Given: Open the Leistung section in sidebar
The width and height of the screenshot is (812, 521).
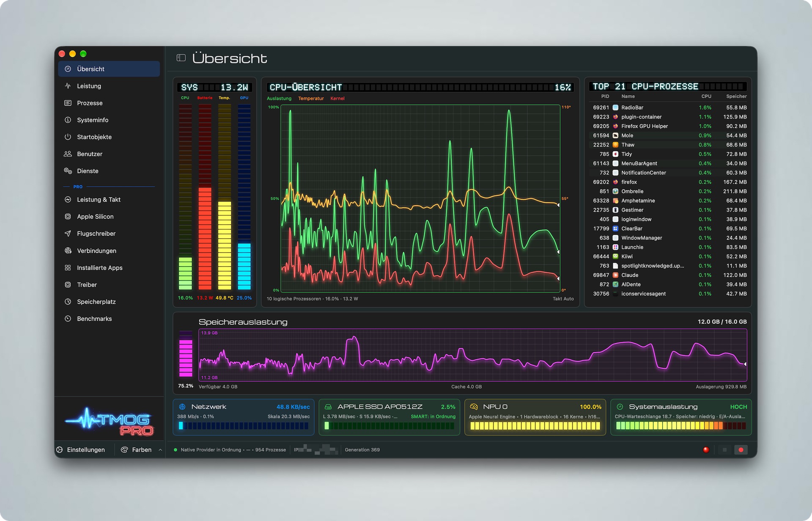Looking at the screenshot, I should [109, 86].
